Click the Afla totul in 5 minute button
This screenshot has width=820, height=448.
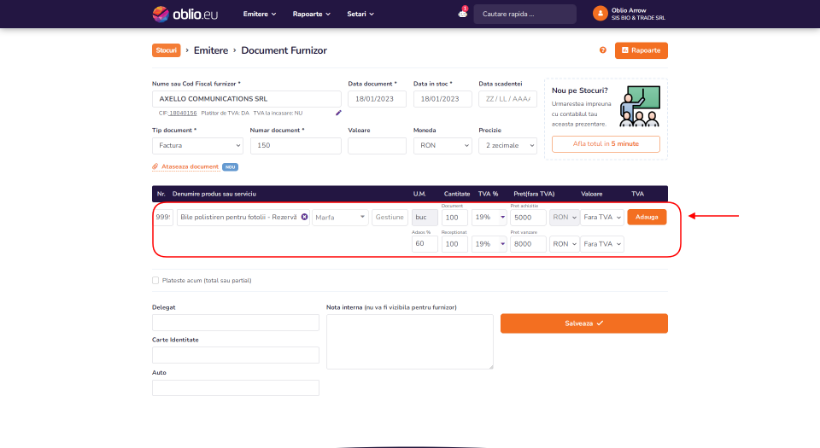pyautogui.click(x=605, y=144)
